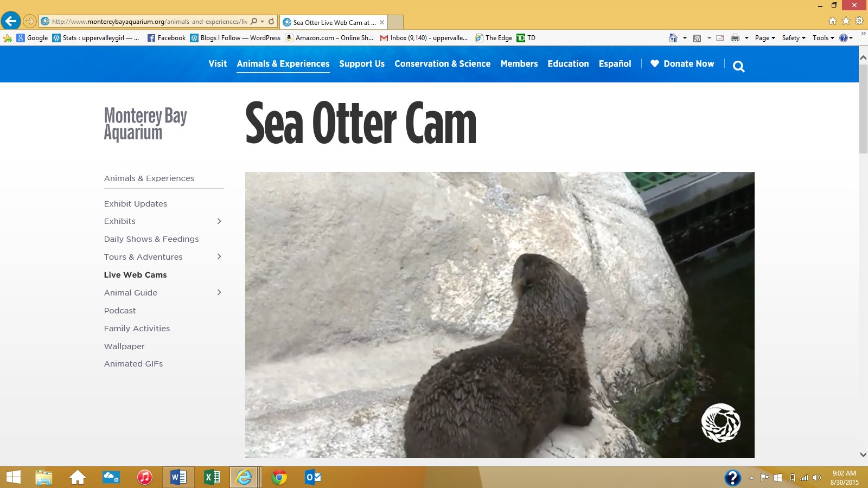868x488 pixels.
Task: Expand the Animal Guide submenu arrow
Action: click(219, 292)
